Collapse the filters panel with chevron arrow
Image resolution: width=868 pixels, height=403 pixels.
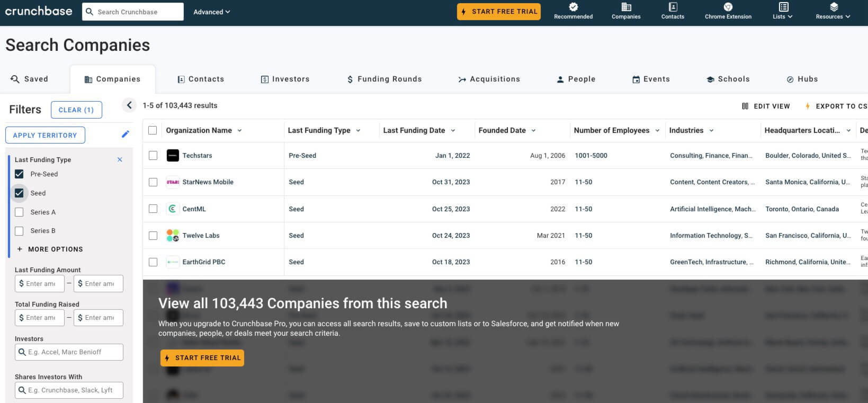[x=129, y=105]
